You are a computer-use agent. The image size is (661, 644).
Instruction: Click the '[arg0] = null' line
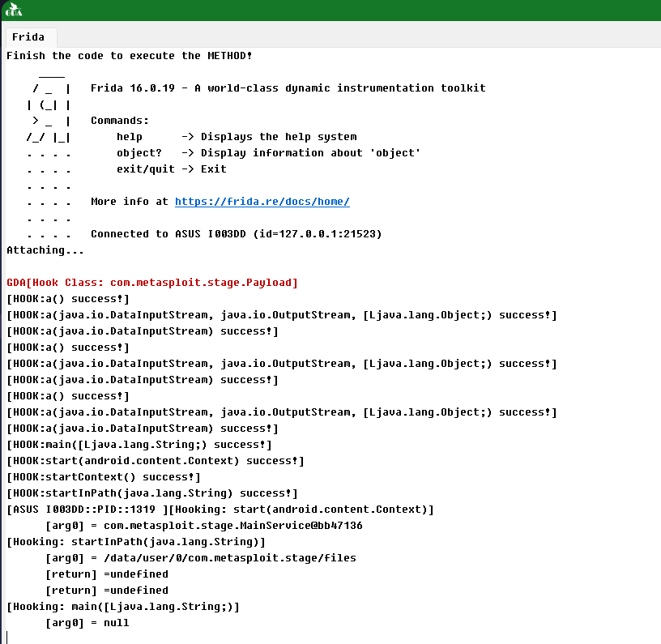(x=87, y=623)
